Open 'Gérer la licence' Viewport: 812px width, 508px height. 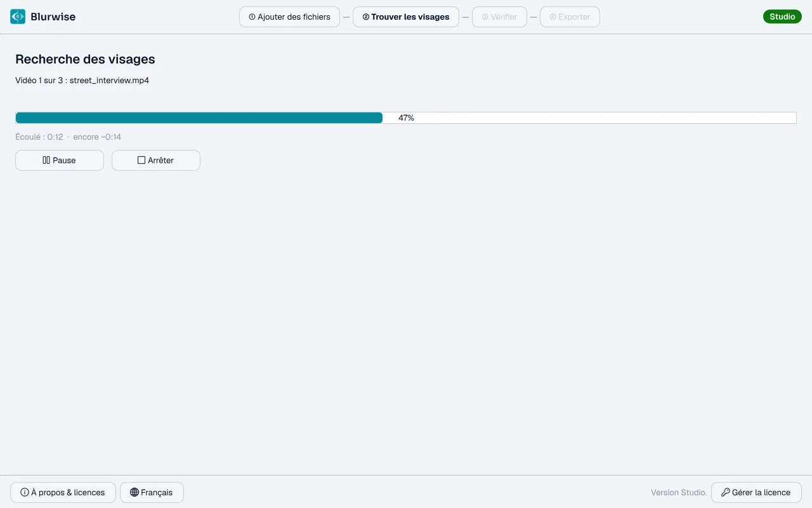[756, 492]
